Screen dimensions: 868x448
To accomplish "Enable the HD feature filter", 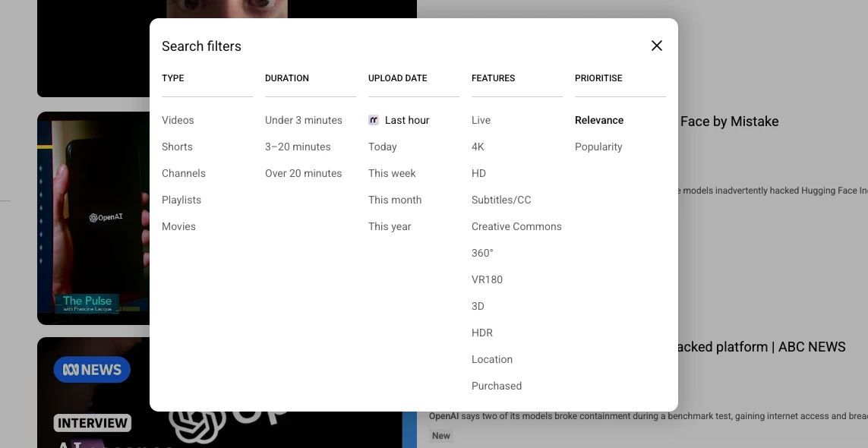I will (x=479, y=173).
